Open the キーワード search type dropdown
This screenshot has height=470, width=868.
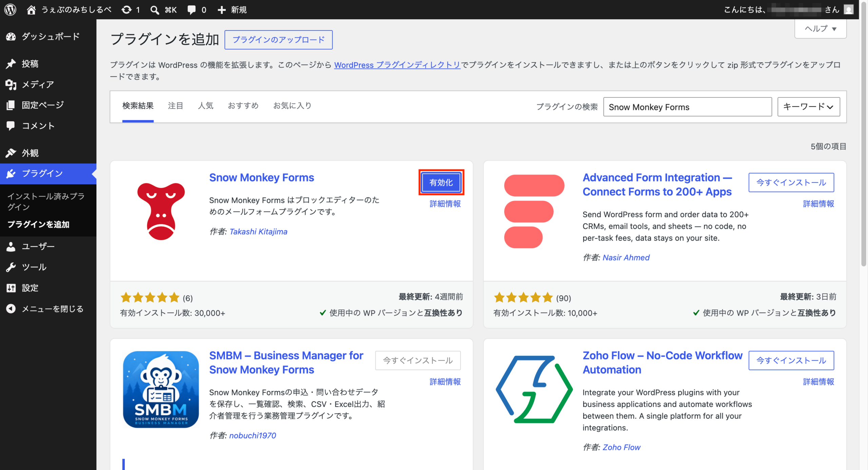click(809, 107)
